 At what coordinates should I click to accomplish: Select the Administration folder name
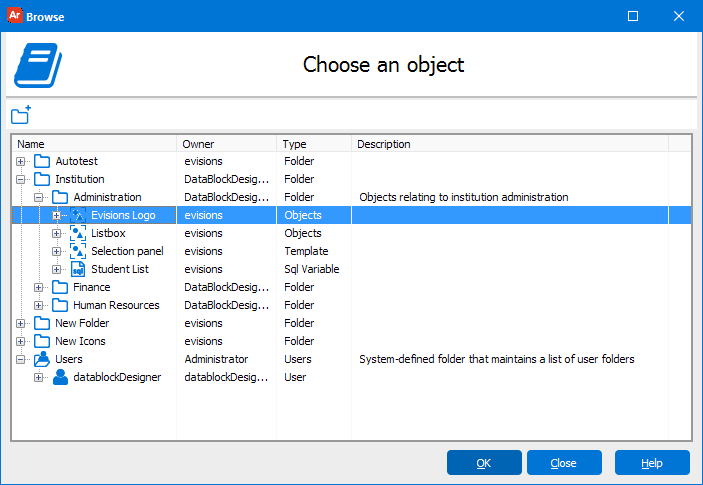107,197
